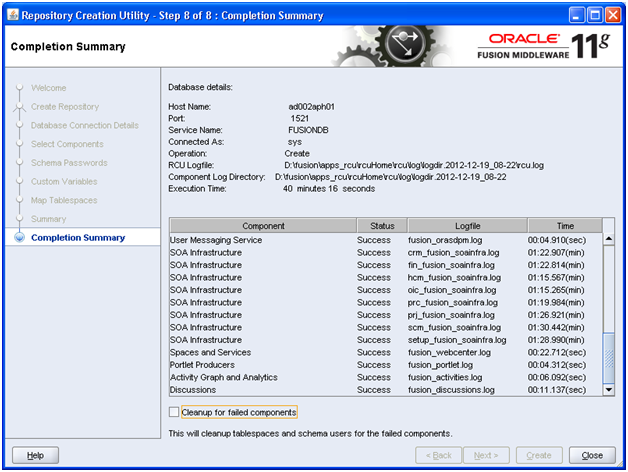Select the Select Components step
Image resolution: width=628 pixels, height=472 pixels.
click(67, 144)
